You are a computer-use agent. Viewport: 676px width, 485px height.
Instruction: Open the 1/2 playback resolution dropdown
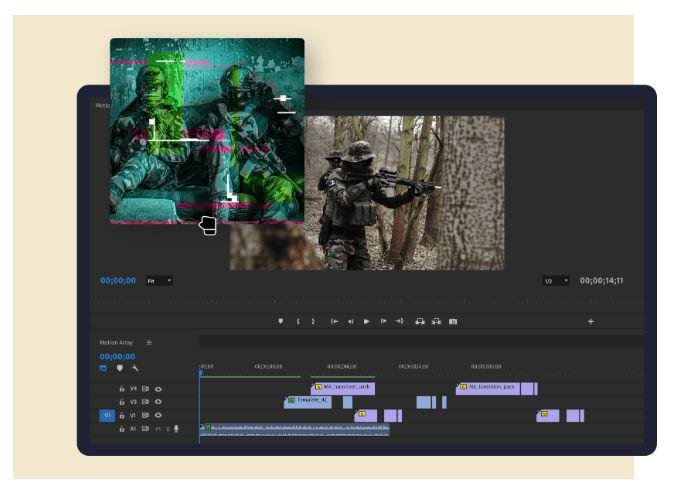557,281
